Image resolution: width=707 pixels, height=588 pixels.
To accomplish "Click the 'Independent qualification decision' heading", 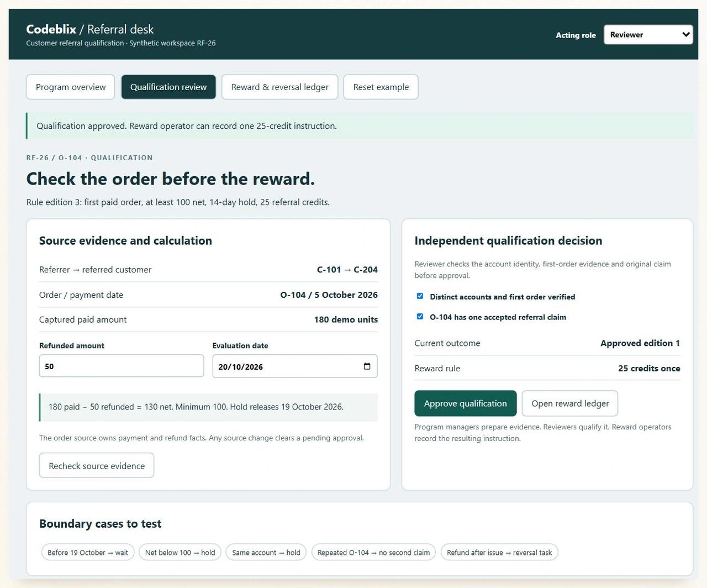I will (x=508, y=241).
